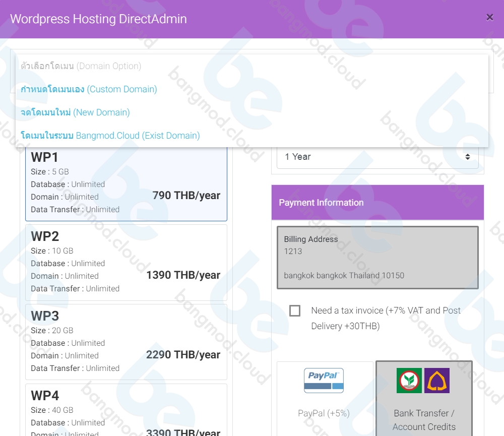Click "bangkok bangkok Thailand 10150" address line
Screen dimensions: 504x436
344,276
